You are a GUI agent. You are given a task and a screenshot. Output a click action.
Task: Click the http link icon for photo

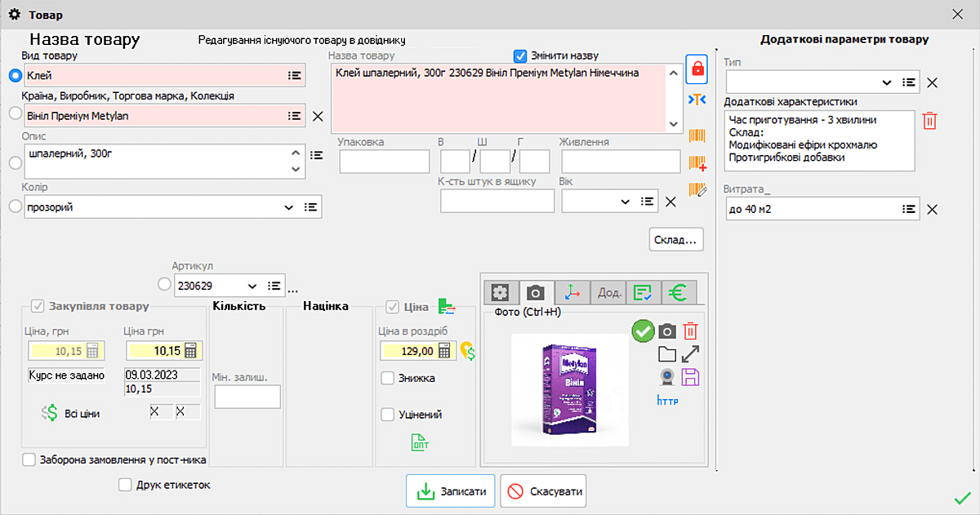667,401
